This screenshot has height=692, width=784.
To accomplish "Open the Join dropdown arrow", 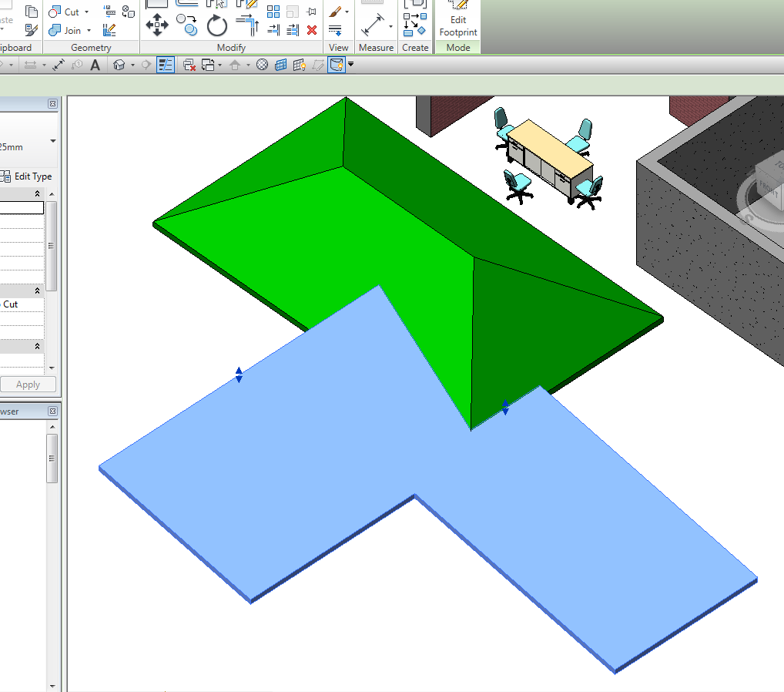I will (89, 31).
